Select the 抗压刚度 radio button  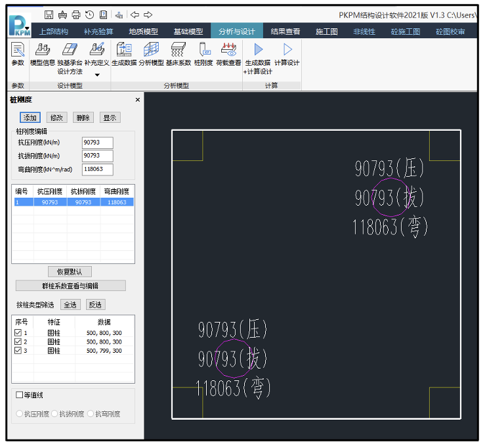(20, 413)
